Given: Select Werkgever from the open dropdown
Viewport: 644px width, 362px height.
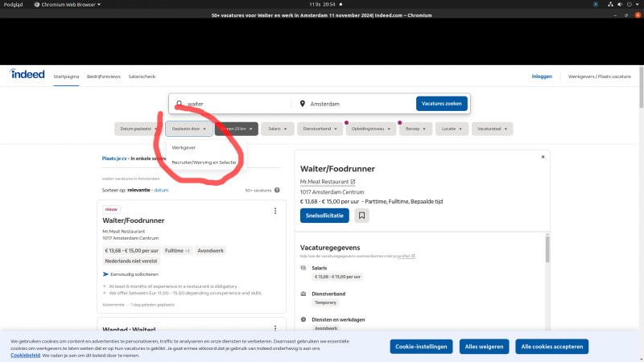Looking at the screenshot, I should point(184,148).
